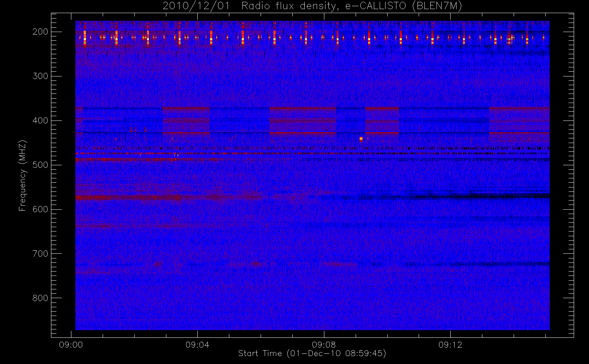Select the 600 frequency axis label
The width and height of the screenshot is (589, 364).
(x=40, y=209)
